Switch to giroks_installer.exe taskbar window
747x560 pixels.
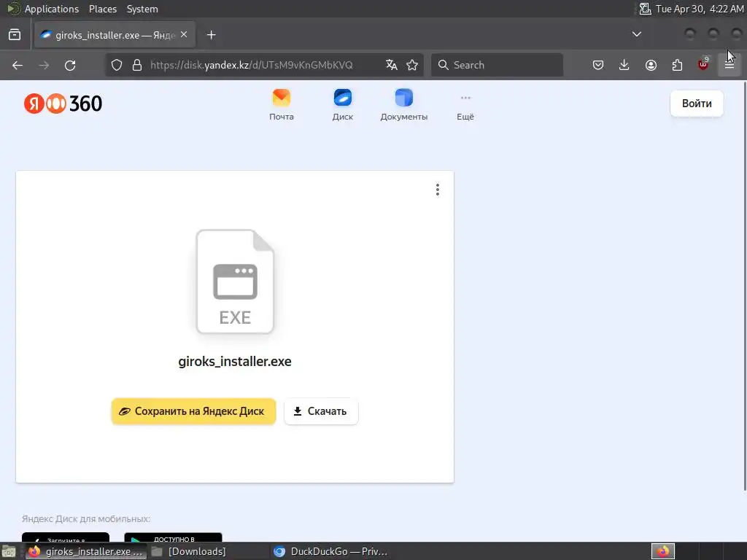[x=86, y=551]
